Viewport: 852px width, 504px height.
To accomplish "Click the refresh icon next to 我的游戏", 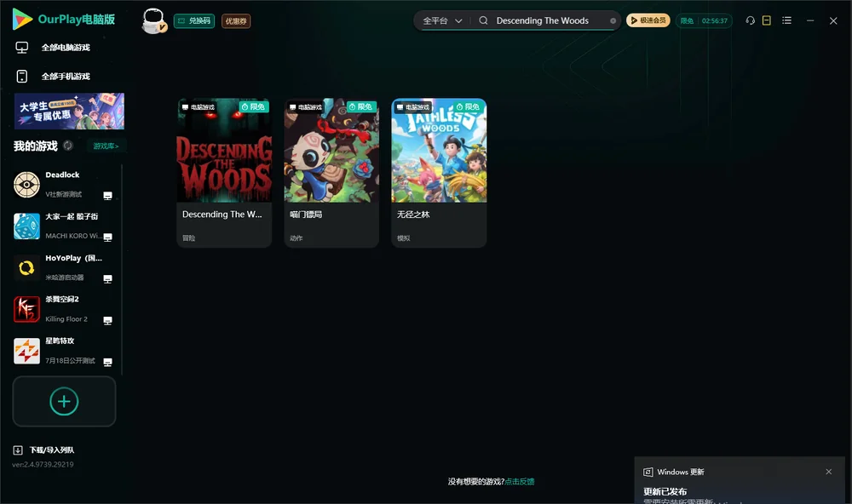I will click(68, 146).
